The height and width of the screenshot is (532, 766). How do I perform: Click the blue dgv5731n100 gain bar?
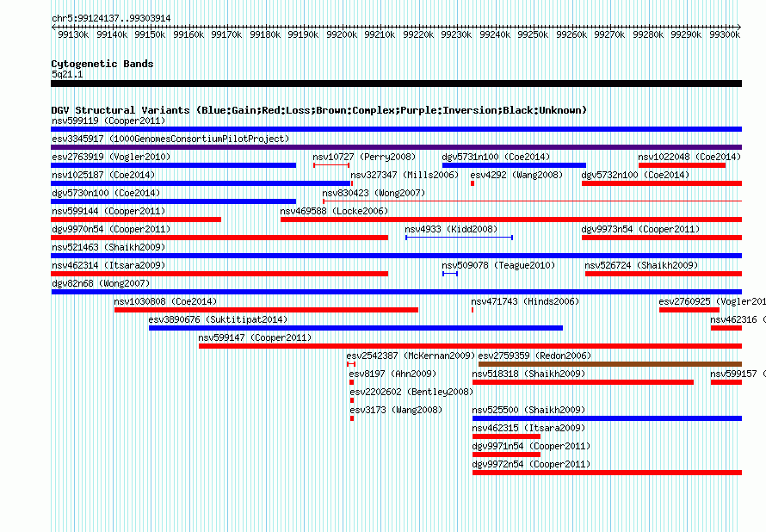[x=514, y=165]
